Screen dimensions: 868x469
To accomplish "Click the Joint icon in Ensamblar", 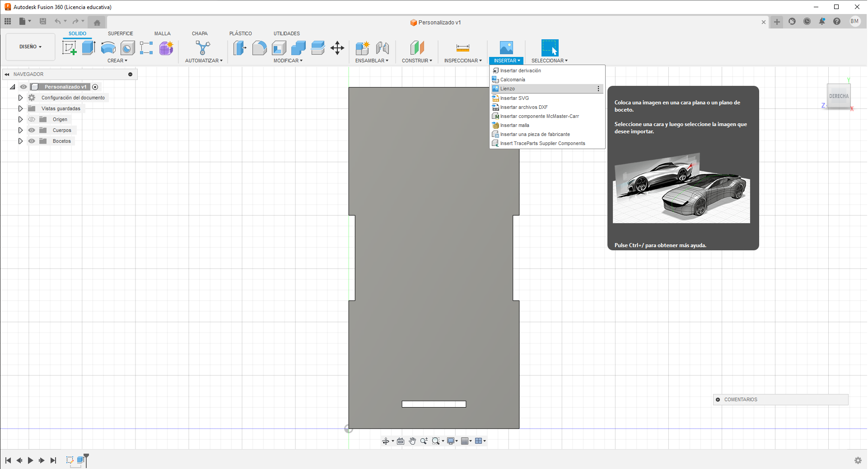I will tap(383, 48).
